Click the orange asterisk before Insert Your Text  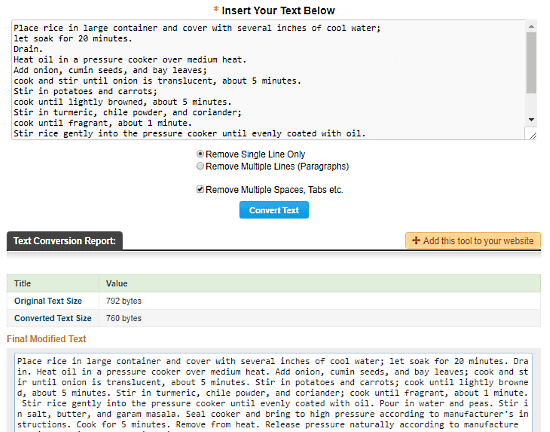pos(216,9)
